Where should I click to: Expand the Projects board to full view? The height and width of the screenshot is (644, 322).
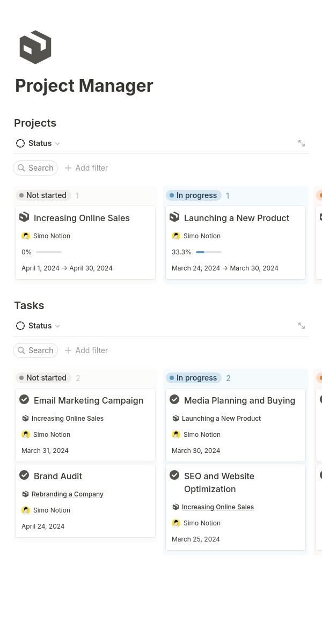coord(302,143)
